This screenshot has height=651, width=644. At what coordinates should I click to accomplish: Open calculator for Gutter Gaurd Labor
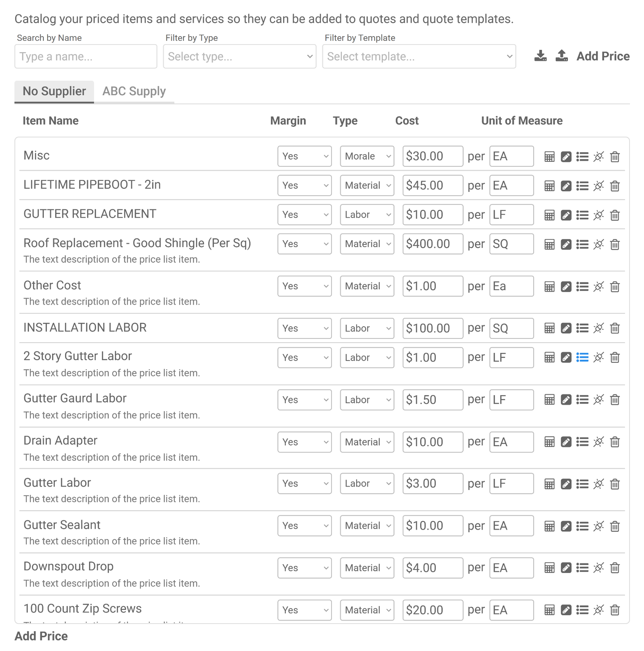549,400
